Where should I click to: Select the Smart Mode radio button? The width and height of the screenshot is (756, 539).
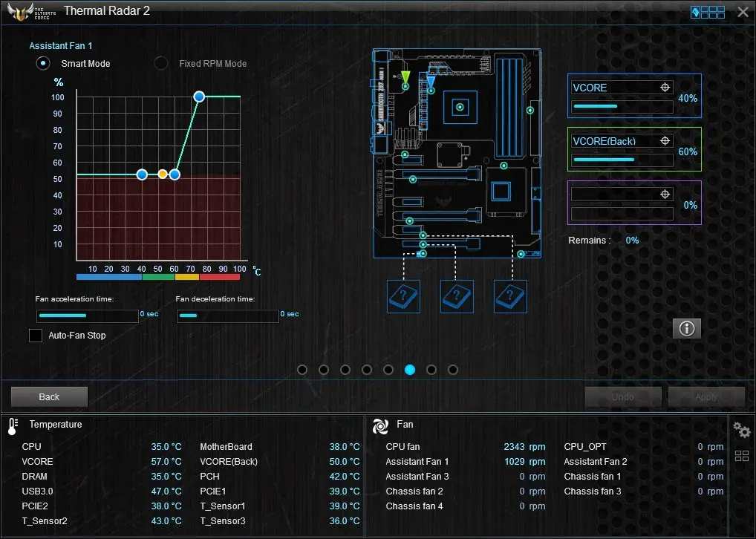43,63
